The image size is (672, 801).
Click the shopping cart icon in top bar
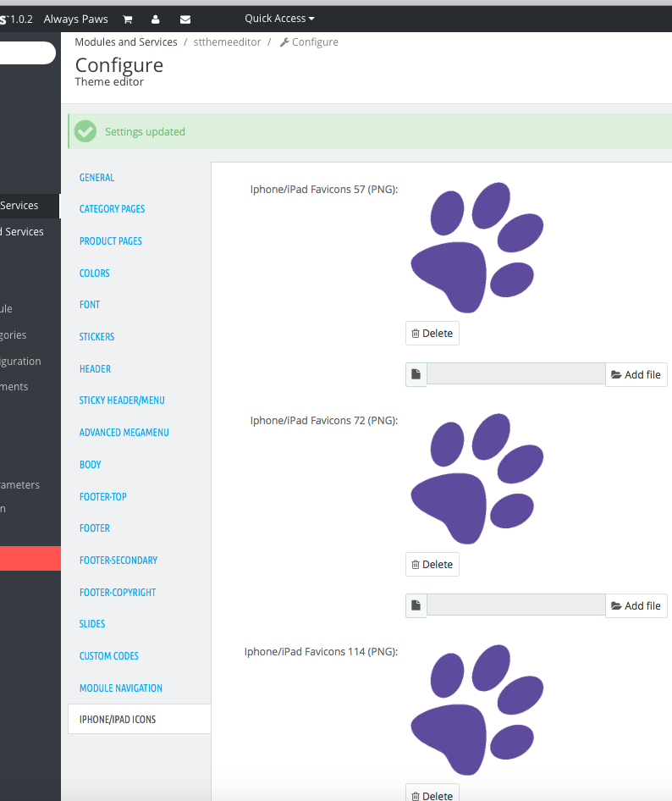click(128, 19)
